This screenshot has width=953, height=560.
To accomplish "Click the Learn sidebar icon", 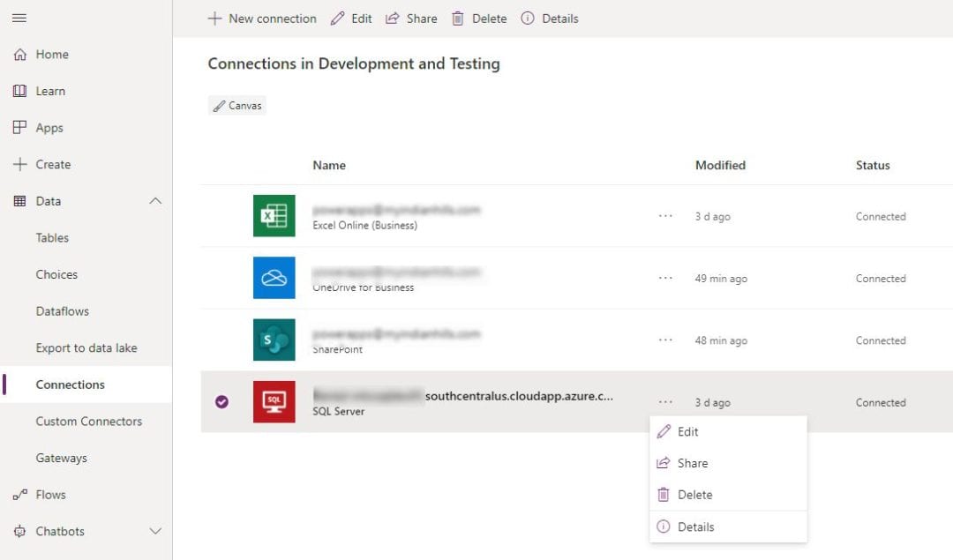I will [19, 91].
